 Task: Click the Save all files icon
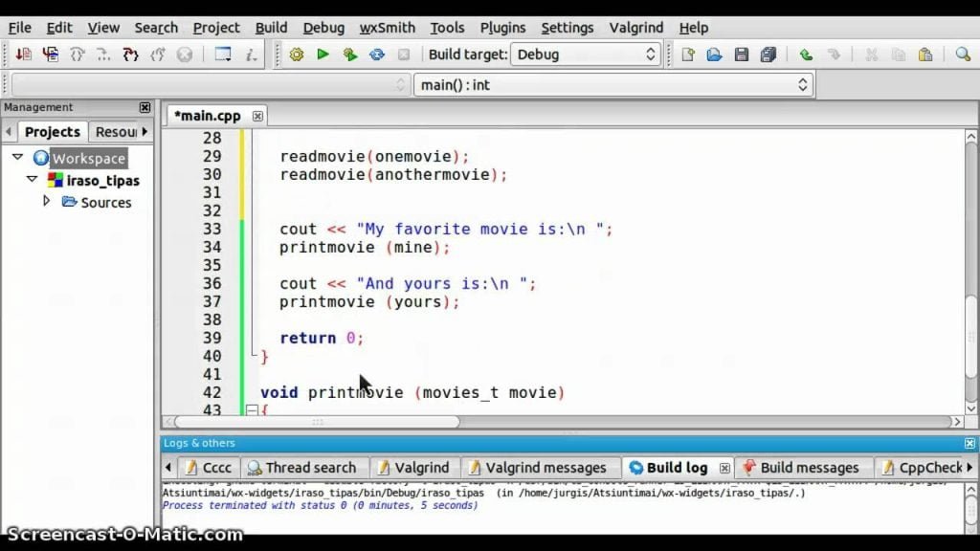pos(768,55)
